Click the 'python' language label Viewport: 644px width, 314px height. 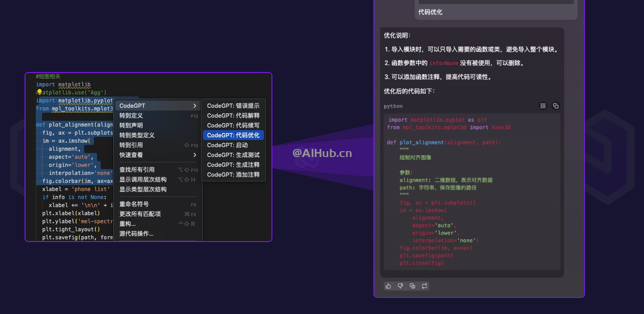click(x=393, y=106)
